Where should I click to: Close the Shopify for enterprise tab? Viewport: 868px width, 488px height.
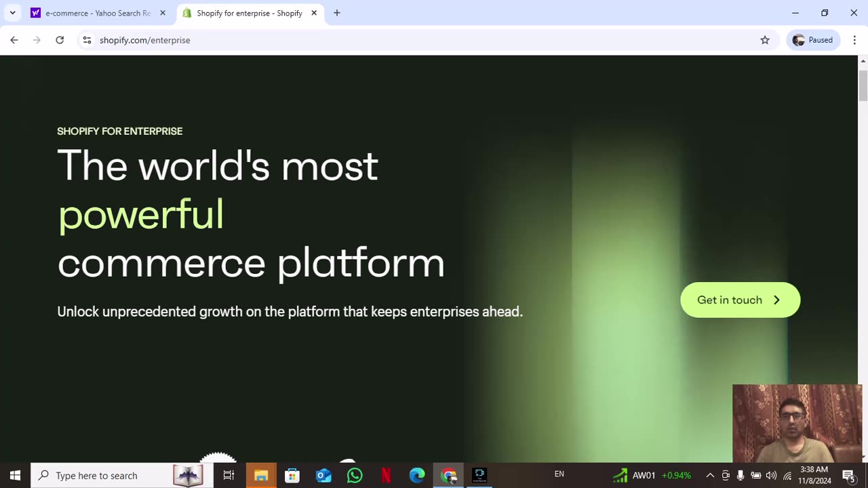314,13
